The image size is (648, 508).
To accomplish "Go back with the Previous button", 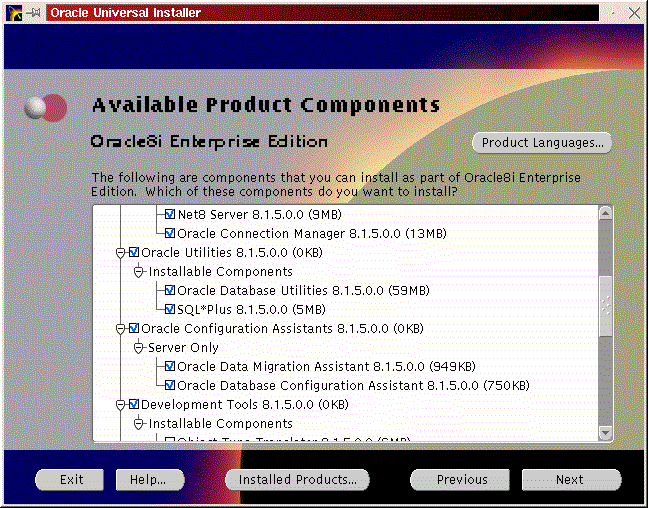I will pyautogui.click(x=461, y=479).
